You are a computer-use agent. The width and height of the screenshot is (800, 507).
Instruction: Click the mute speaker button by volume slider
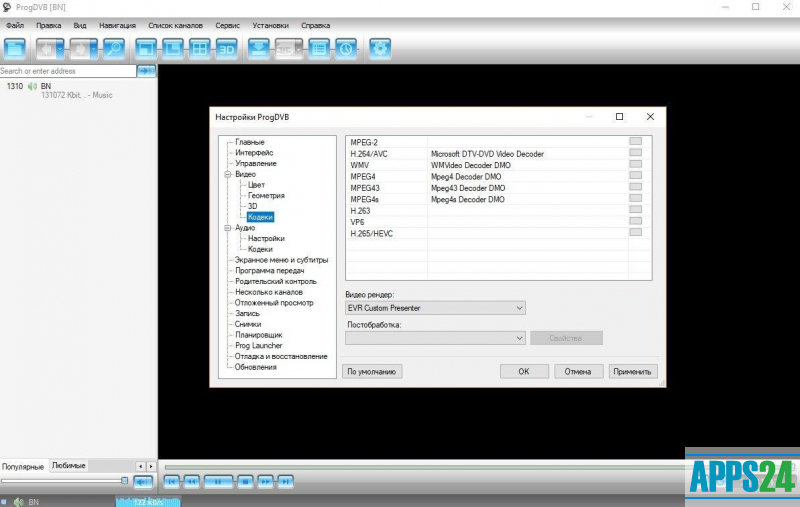coord(143,481)
